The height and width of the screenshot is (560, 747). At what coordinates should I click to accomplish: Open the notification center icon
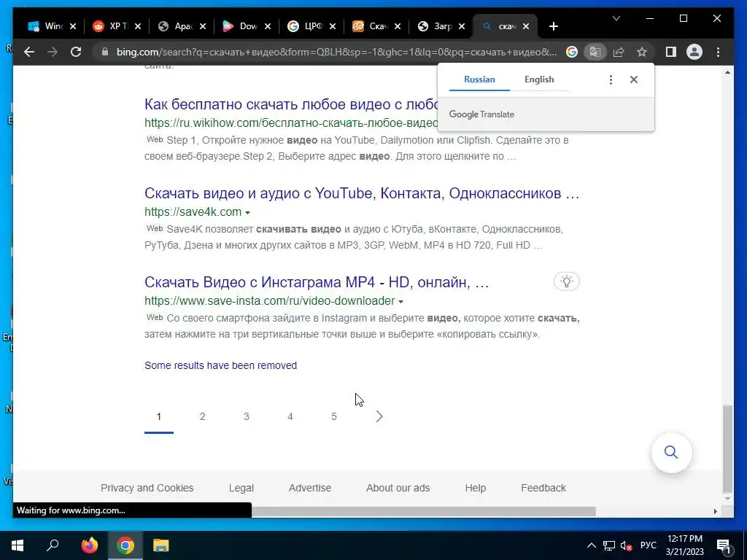click(x=723, y=546)
